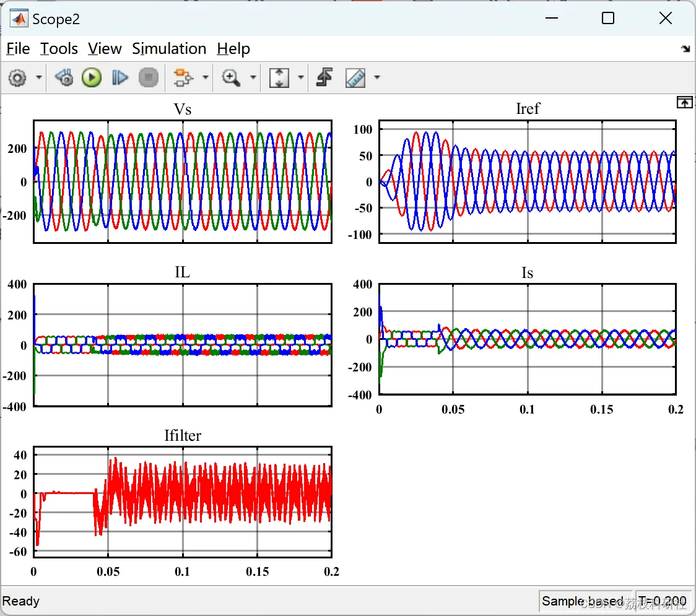Open the Simulation menu
This screenshot has height=616, width=696.
(x=169, y=49)
